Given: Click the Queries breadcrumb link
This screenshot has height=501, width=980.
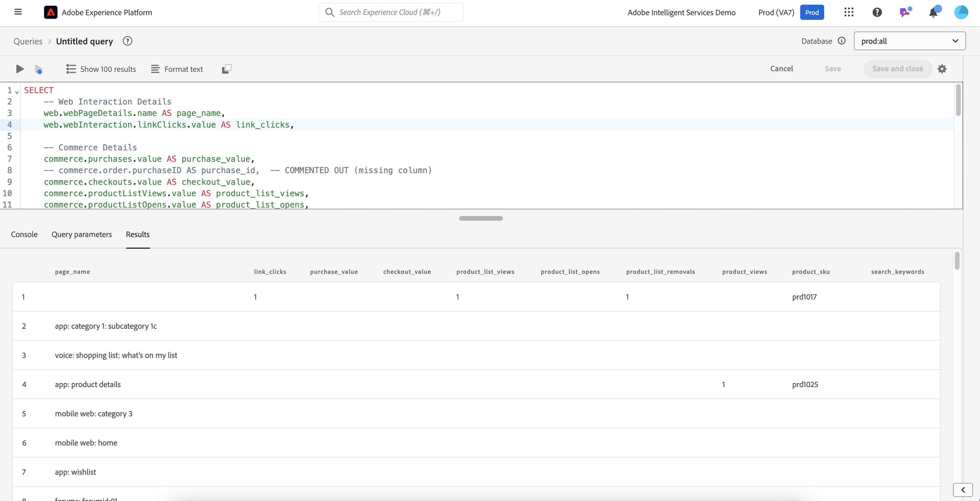Looking at the screenshot, I should tap(28, 41).
